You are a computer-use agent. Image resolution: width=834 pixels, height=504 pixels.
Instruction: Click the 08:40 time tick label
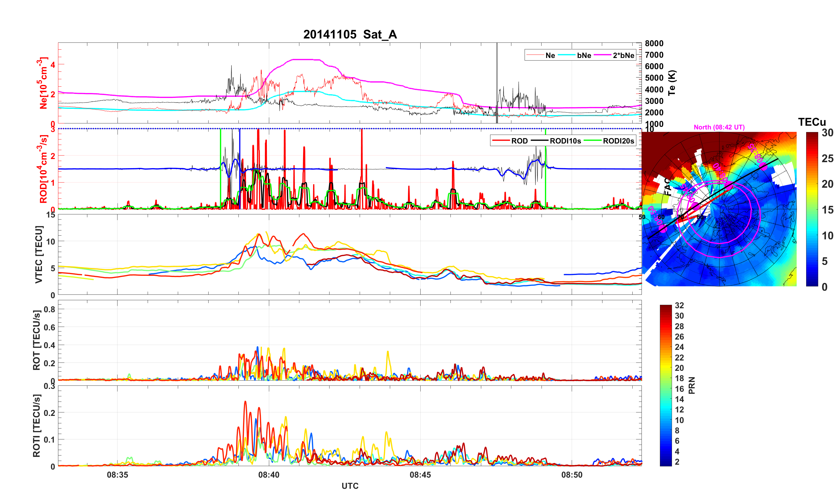point(269,474)
